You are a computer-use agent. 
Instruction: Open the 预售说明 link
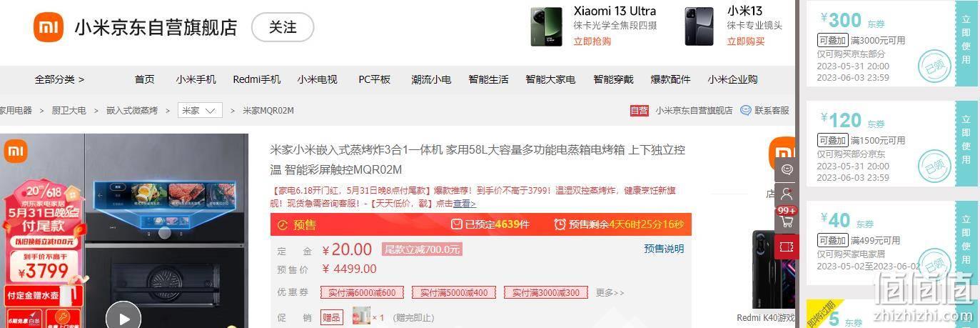(x=664, y=249)
